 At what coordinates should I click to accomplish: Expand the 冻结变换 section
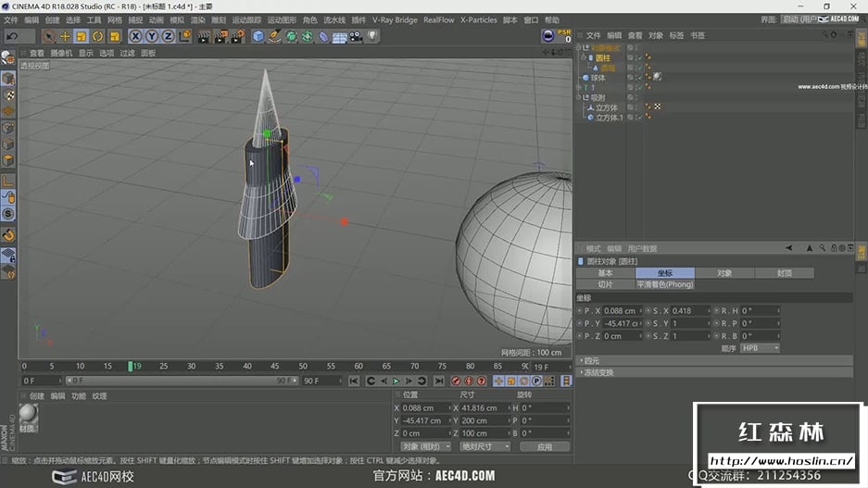coord(598,372)
